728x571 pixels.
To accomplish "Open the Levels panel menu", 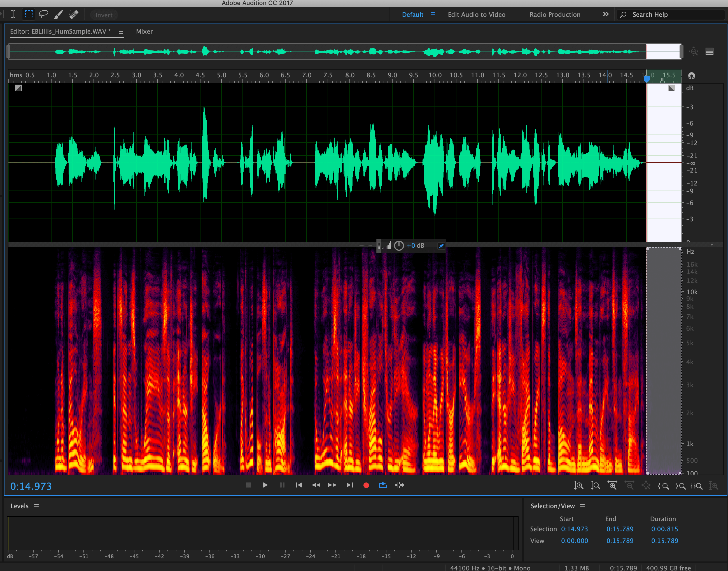I will (x=36, y=506).
